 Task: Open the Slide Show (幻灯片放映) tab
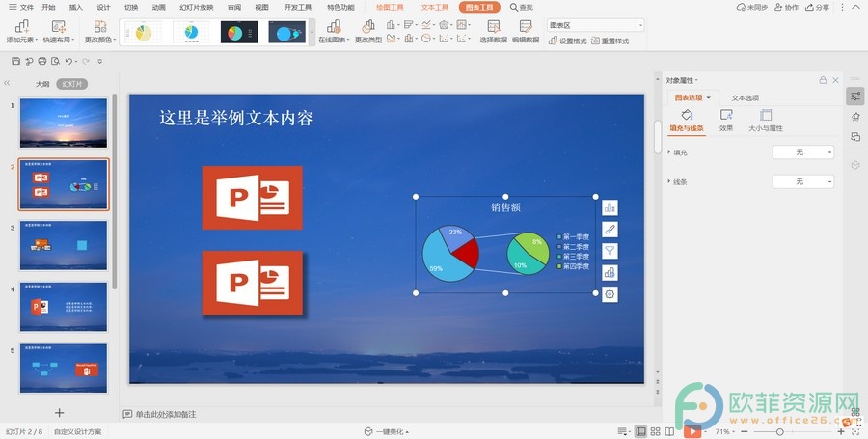point(197,7)
